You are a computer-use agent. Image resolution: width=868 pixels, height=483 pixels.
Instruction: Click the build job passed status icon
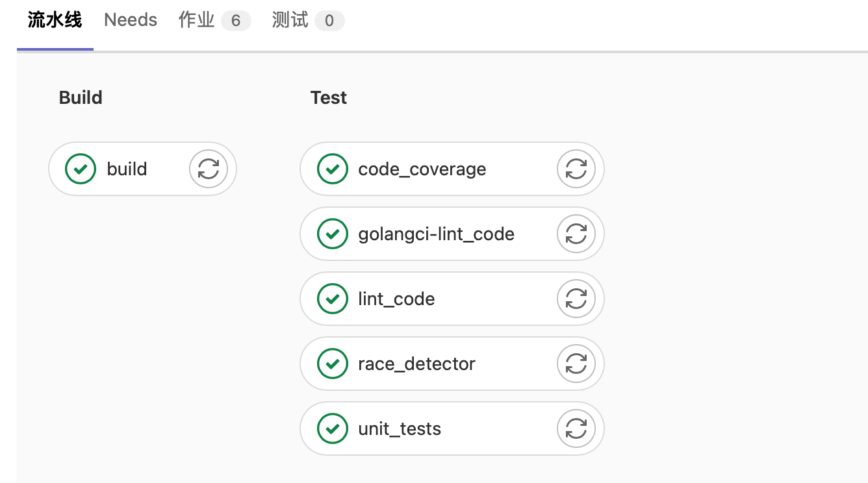coord(81,169)
